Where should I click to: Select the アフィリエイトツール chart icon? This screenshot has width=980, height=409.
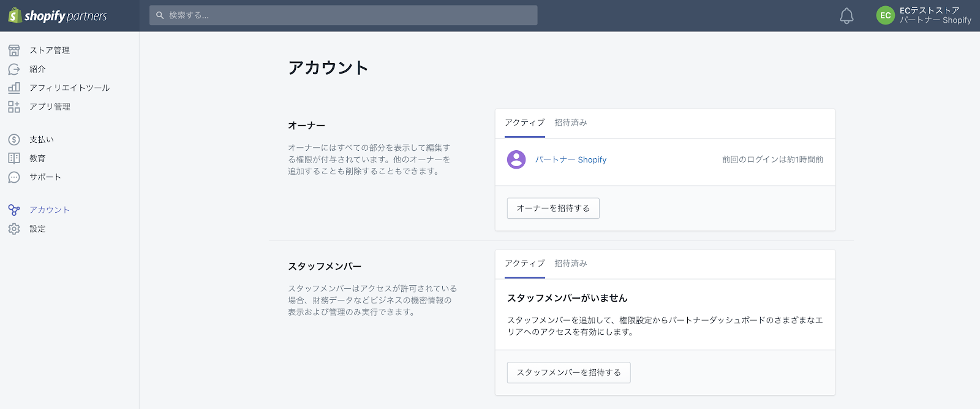14,88
